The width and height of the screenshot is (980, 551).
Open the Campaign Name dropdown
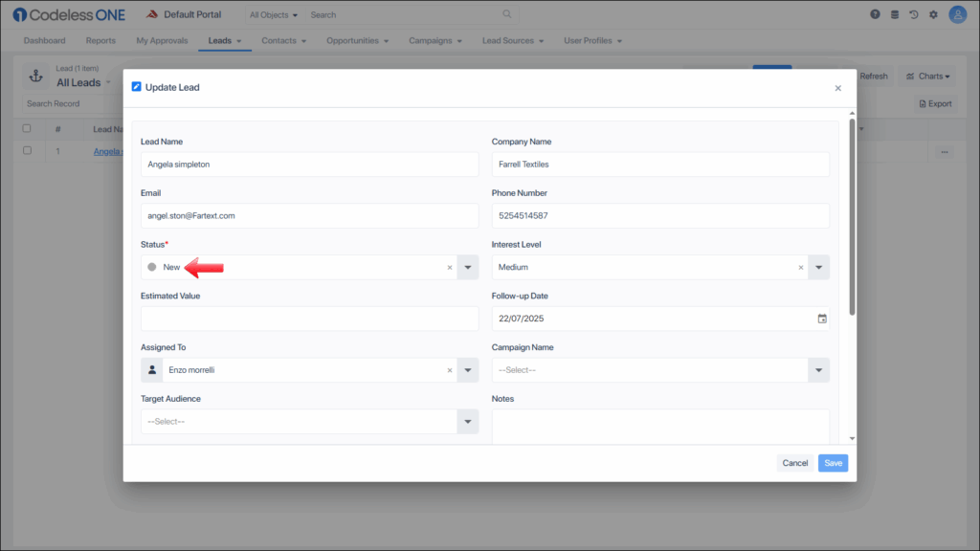[818, 370]
